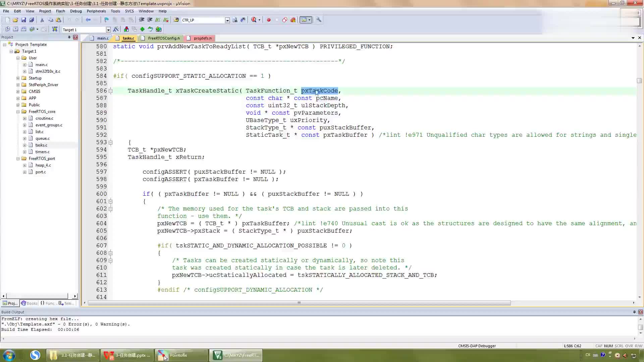This screenshot has width=644, height=362.
Task: Unindent selected lines icon
Action: (x=150, y=20)
